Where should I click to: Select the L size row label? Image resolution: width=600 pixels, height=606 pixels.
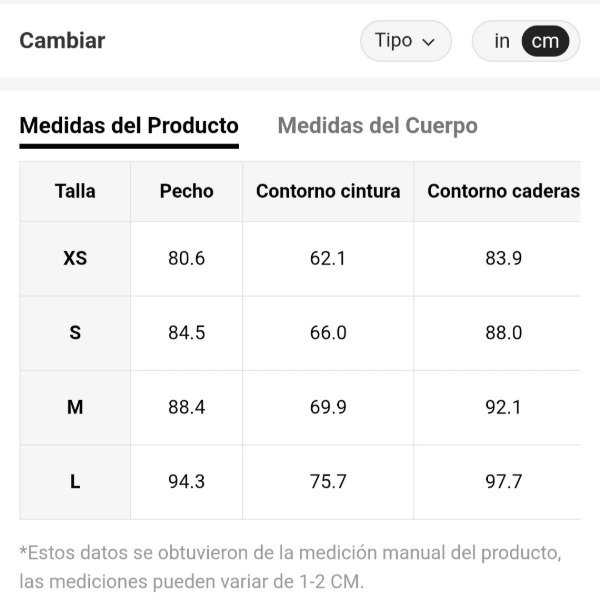75,482
